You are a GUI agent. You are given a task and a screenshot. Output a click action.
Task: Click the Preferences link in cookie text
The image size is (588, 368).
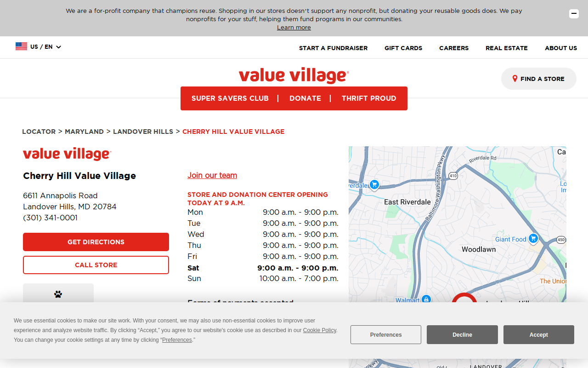point(177,340)
